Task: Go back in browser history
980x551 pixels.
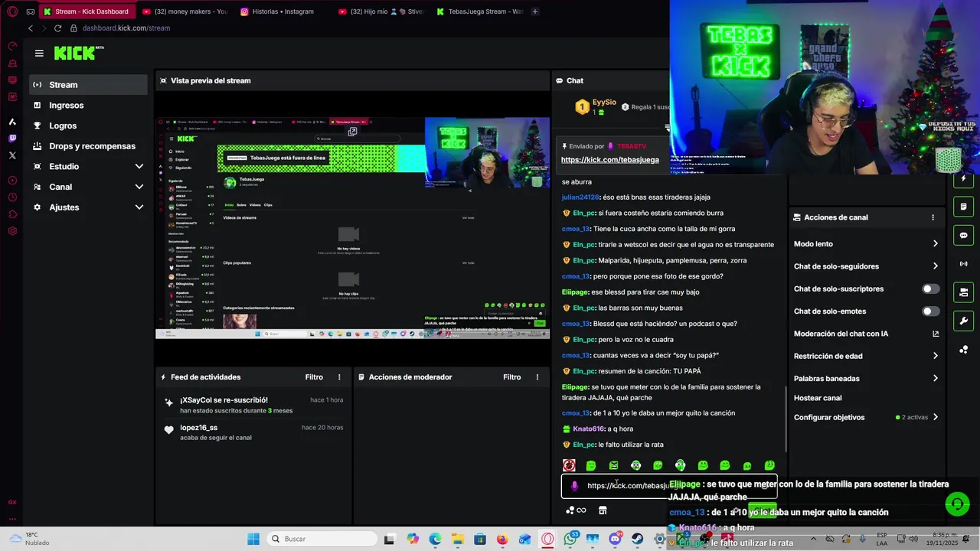Action: pos(31,28)
